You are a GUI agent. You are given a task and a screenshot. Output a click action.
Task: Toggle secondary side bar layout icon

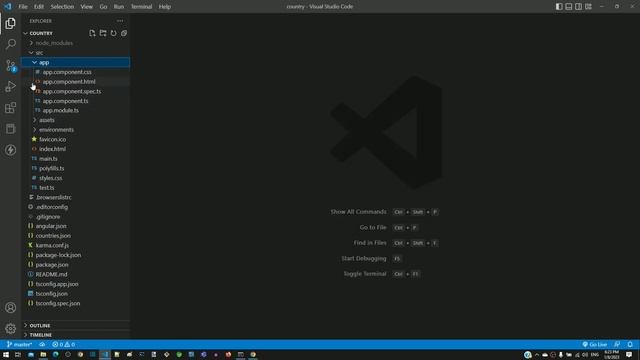click(x=578, y=7)
